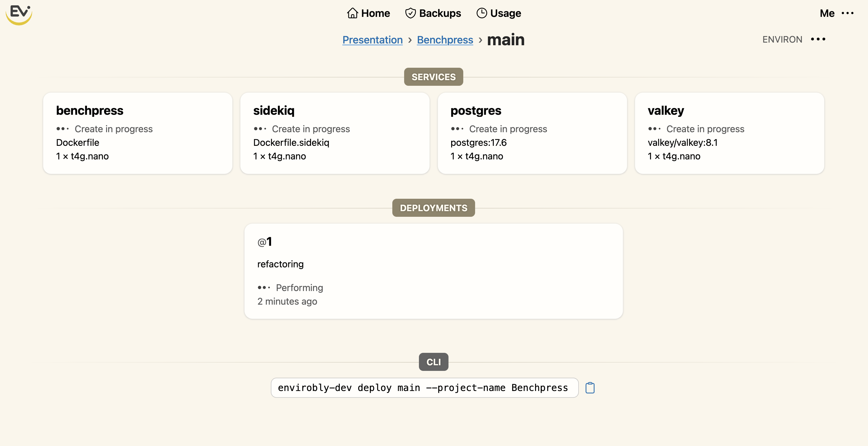Click the CLI deploy command field
868x446 pixels.
point(424,388)
